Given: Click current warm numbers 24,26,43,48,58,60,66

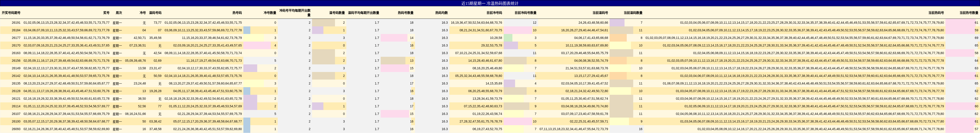Looking at the screenshot, I should coord(593,23).
